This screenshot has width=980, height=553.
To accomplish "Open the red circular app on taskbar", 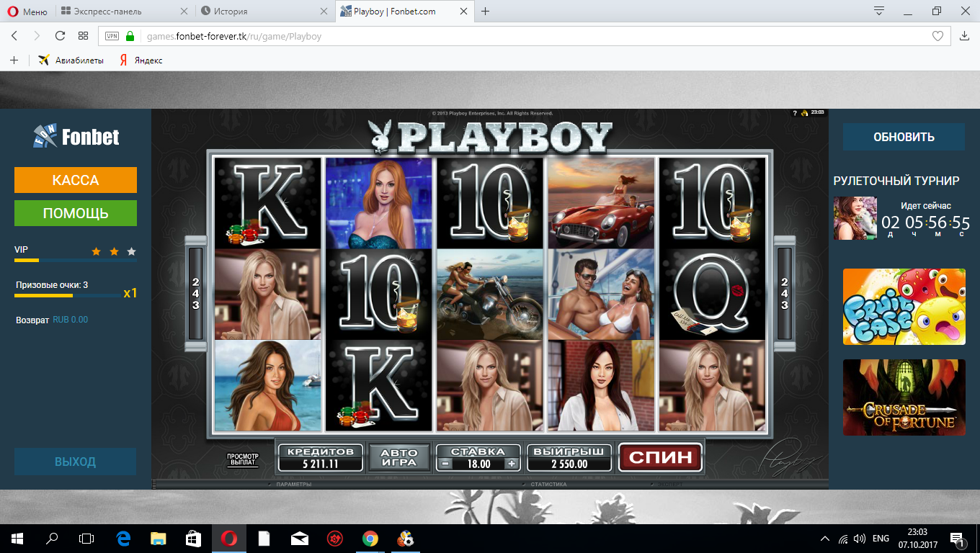I will pyautogui.click(x=334, y=538).
